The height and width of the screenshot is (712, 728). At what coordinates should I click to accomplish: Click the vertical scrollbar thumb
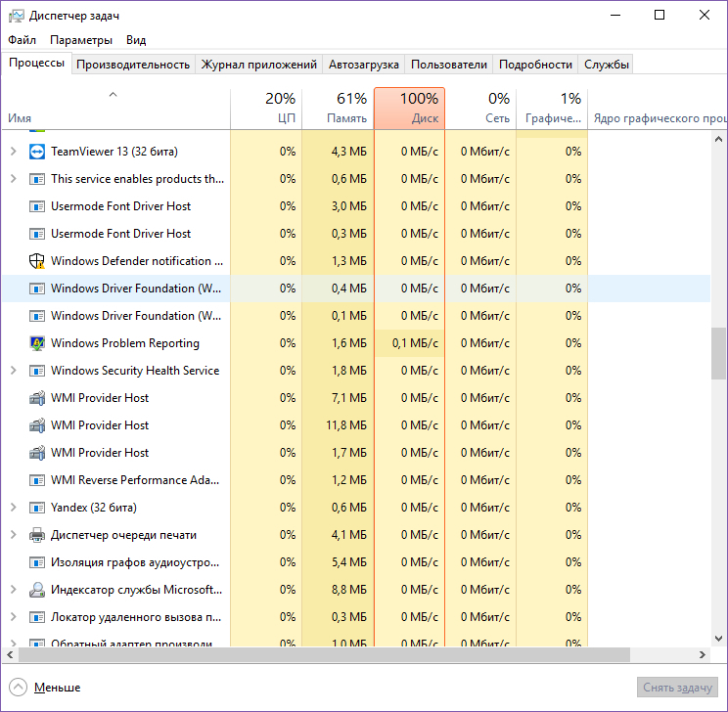pyautogui.click(x=719, y=352)
